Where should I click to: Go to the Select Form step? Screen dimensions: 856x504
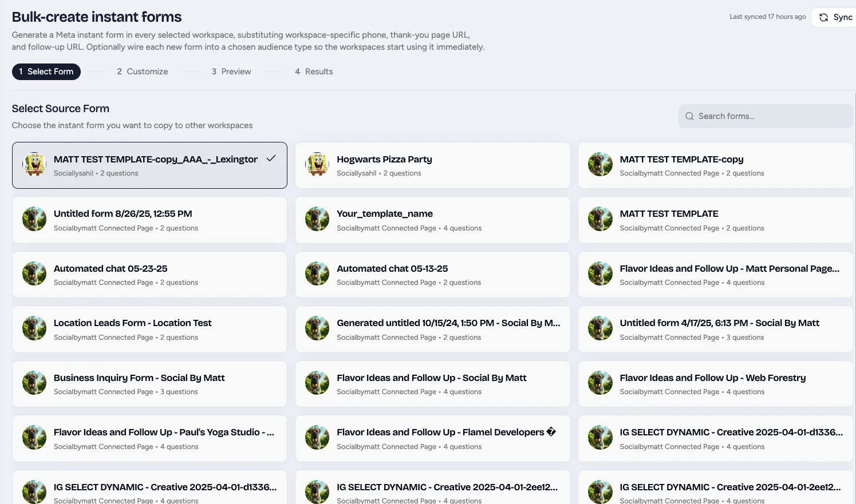pos(46,72)
